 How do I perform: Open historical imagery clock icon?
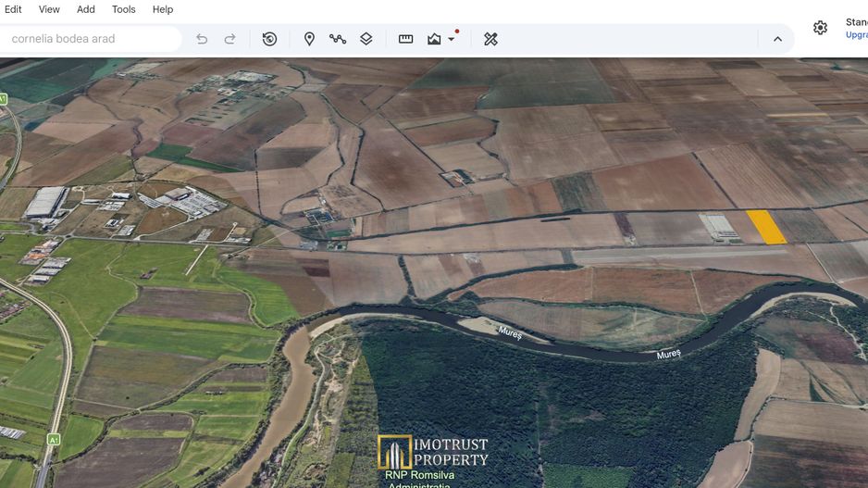pos(269,39)
